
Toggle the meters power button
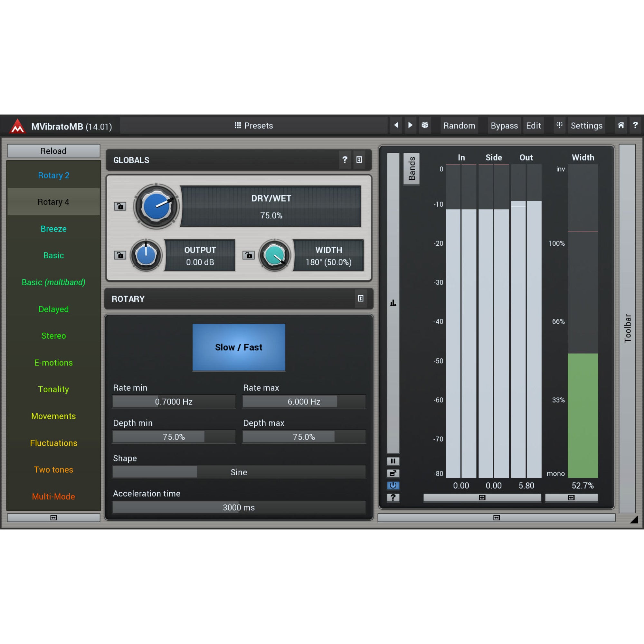(x=393, y=485)
